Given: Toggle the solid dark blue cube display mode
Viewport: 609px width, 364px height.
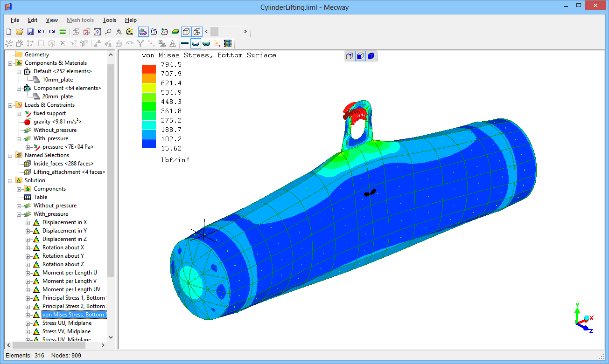Looking at the screenshot, I should [371, 56].
